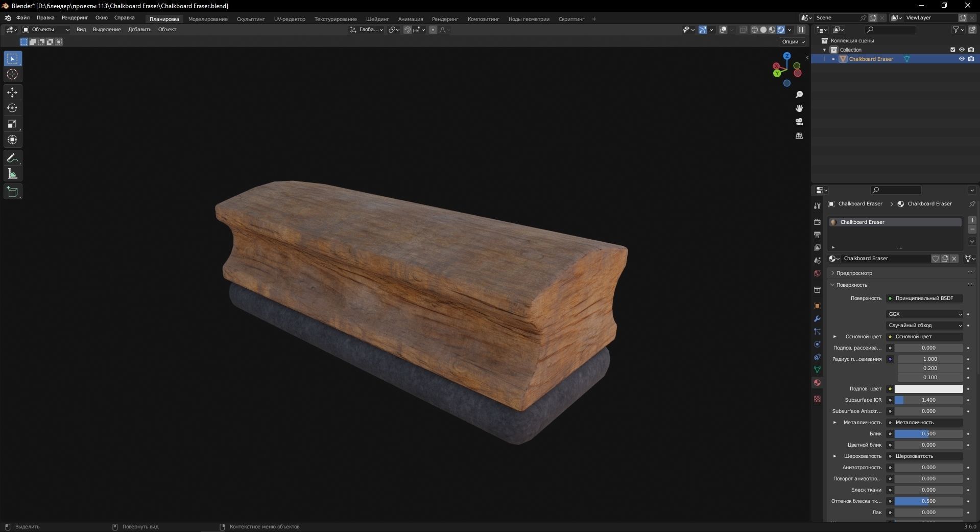Choose the combined Transform tool
Image resolution: width=980 pixels, height=532 pixels.
13,140
